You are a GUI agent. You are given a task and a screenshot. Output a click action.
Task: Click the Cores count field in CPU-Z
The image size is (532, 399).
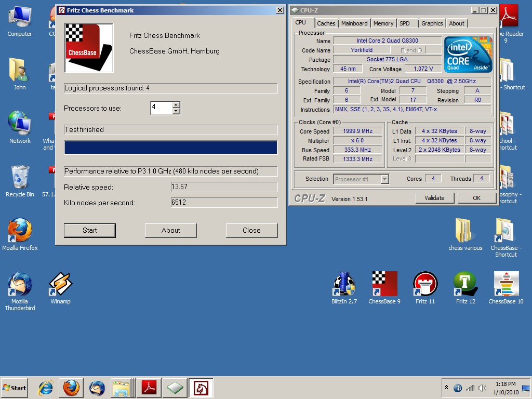433,179
